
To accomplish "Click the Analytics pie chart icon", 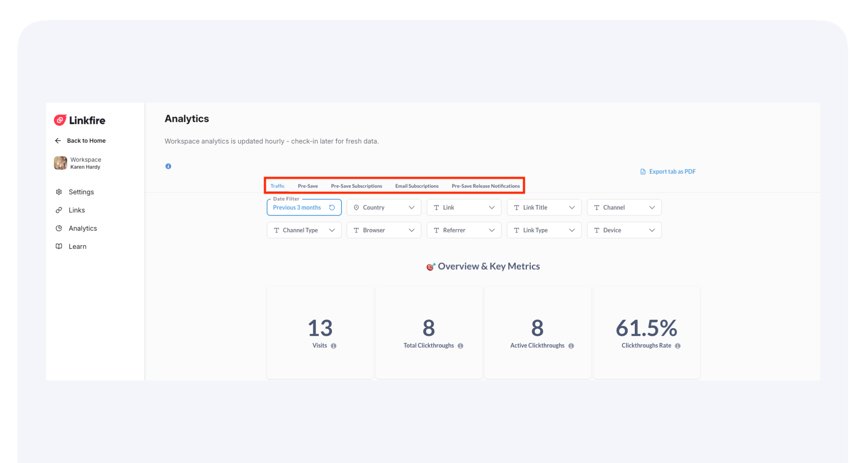I will (x=59, y=228).
